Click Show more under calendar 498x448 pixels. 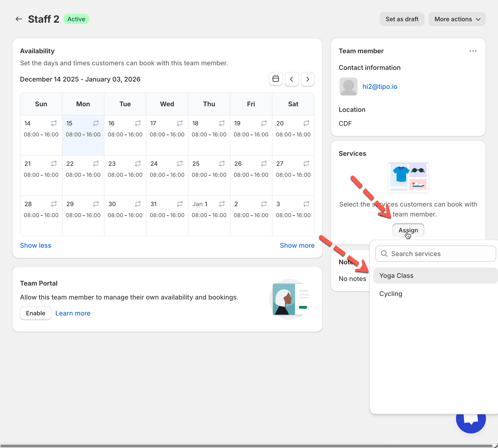[297, 245]
